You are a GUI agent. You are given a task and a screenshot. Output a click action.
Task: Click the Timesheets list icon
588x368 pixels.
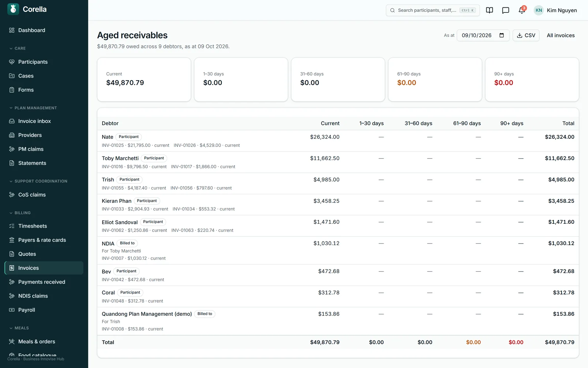tap(12, 226)
